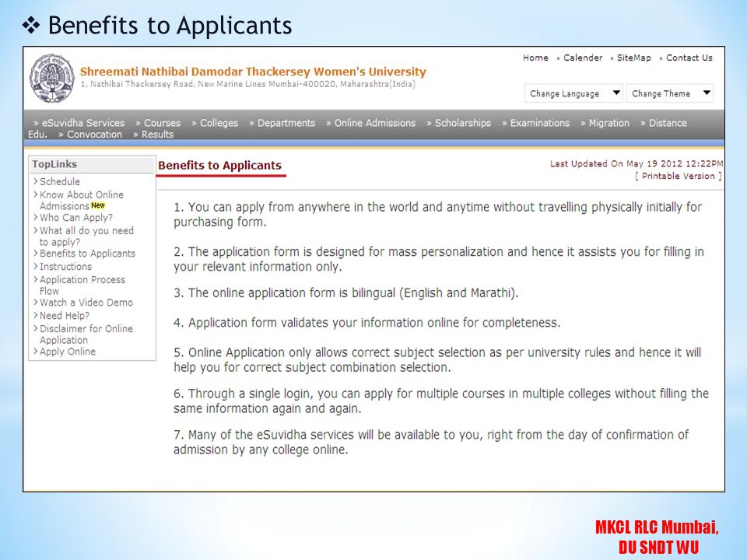The height and width of the screenshot is (560, 747).
Task: Click benefit 4 about form validation
Action: pyautogui.click(x=366, y=323)
